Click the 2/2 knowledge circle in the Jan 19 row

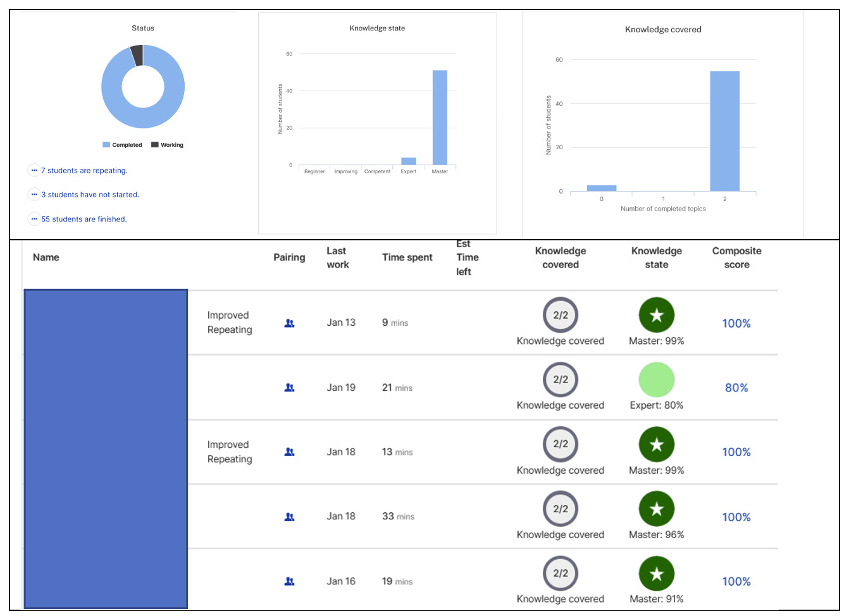[x=560, y=379]
